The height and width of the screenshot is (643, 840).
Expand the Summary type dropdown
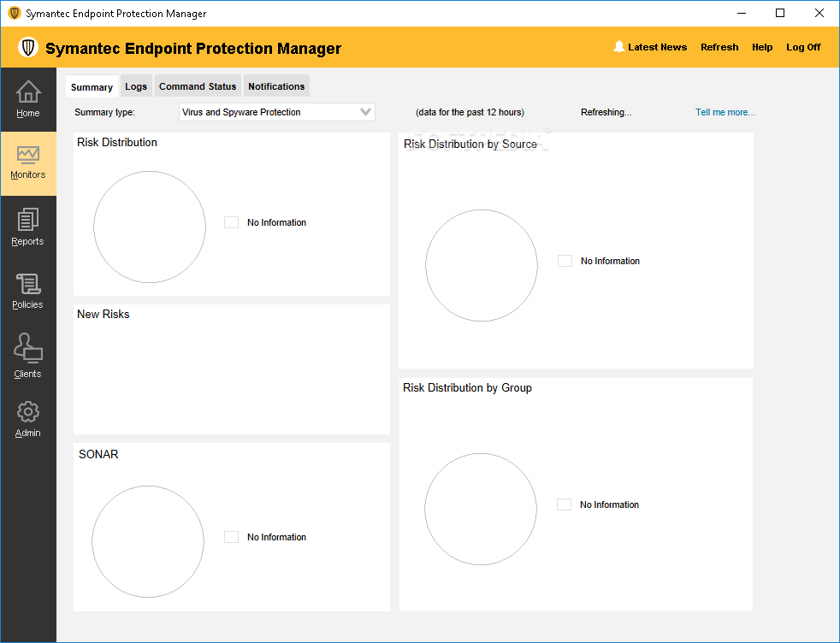[x=366, y=112]
